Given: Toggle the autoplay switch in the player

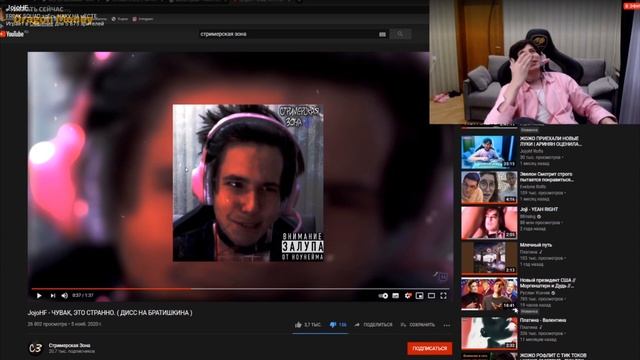Looking at the screenshot, I should click(x=383, y=296).
